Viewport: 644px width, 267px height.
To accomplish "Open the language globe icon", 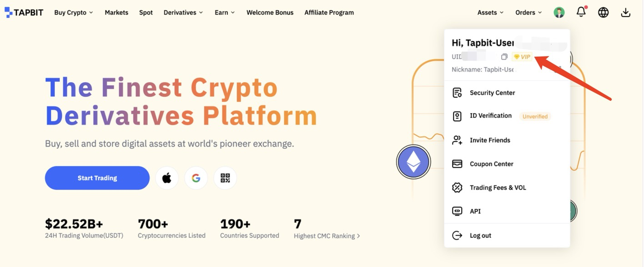I will [x=603, y=13].
